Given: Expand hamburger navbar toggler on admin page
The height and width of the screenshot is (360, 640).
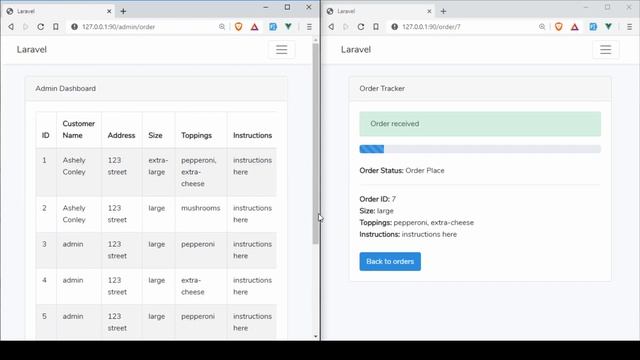Looking at the screenshot, I should pyautogui.click(x=281, y=49).
